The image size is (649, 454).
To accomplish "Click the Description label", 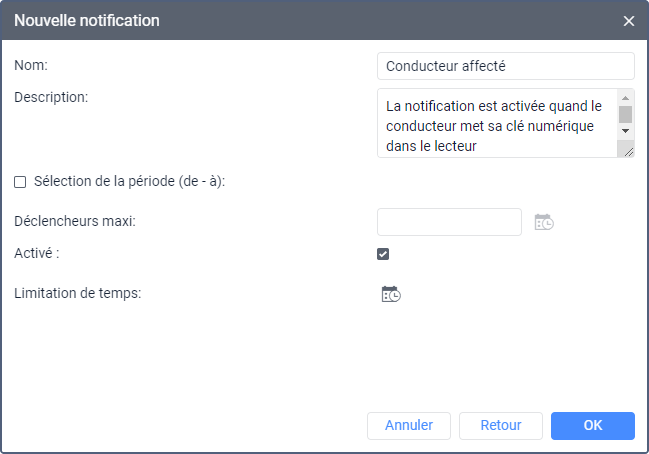I will point(52,97).
